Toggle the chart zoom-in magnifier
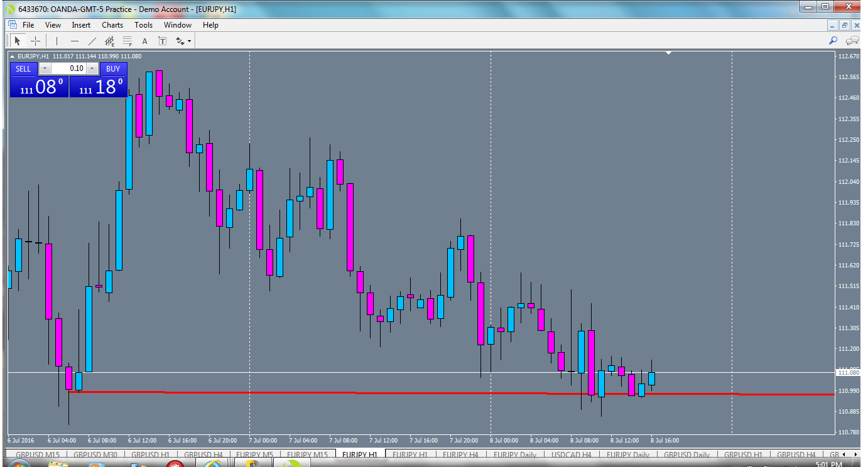Image resolution: width=868 pixels, height=467 pixels. (x=833, y=40)
